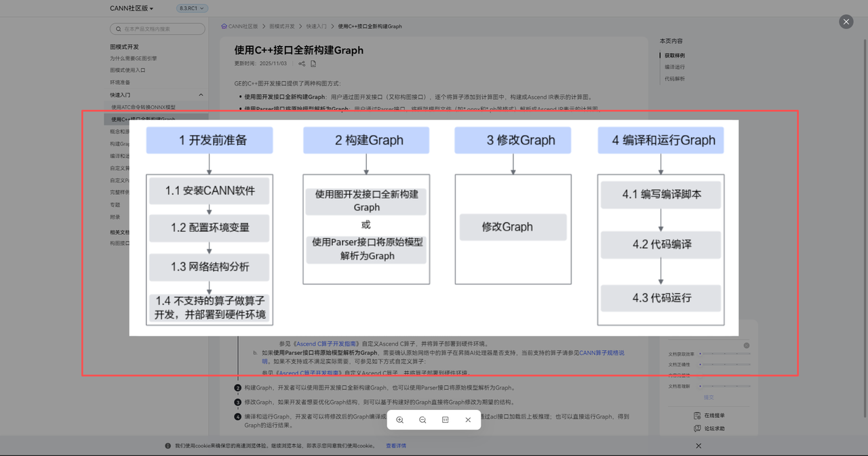Zoom in on the Graph flowchart image
The width and height of the screenshot is (868, 456).
click(x=399, y=420)
